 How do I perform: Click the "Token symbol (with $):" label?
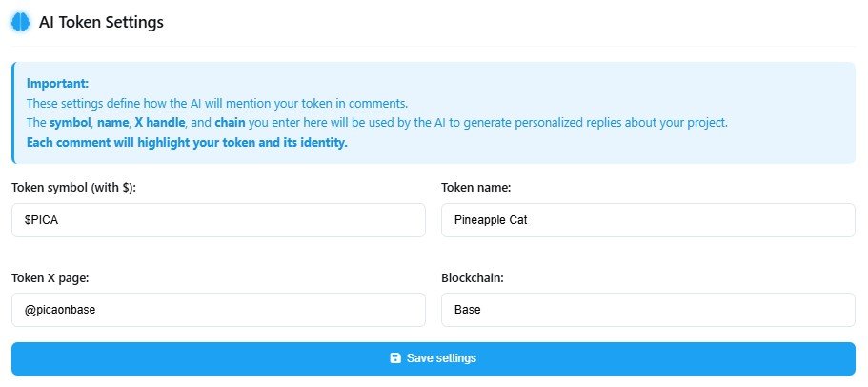73,188
